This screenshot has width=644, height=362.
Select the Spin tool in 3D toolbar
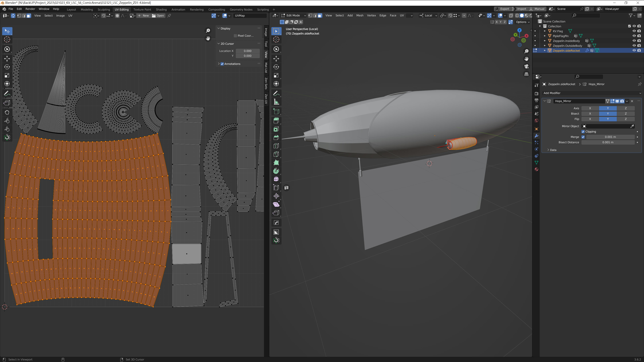click(x=276, y=171)
